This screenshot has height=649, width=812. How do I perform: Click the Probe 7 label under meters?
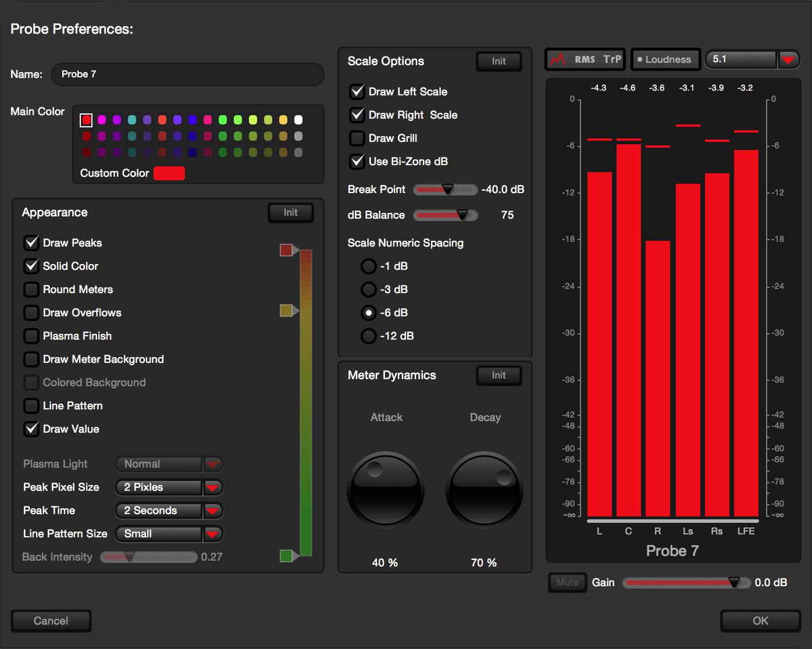coord(672,551)
